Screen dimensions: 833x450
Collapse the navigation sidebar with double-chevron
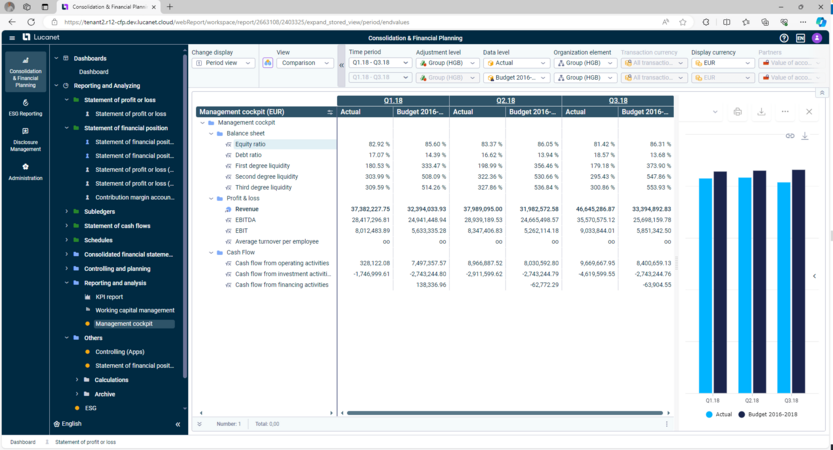(x=178, y=424)
